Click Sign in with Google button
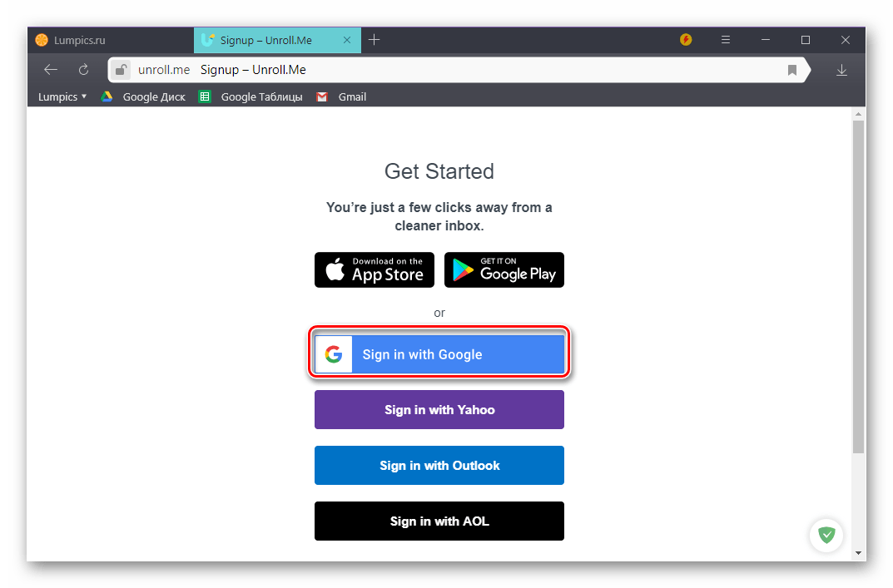Image resolution: width=893 pixels, height=588 pixels. click(439, 354)
